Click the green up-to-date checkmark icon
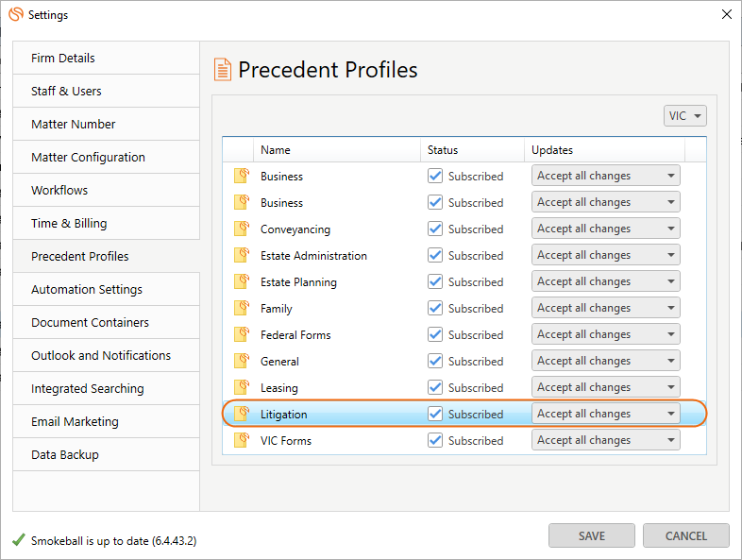This screenshot has width=742, height=560. point(19,539)
